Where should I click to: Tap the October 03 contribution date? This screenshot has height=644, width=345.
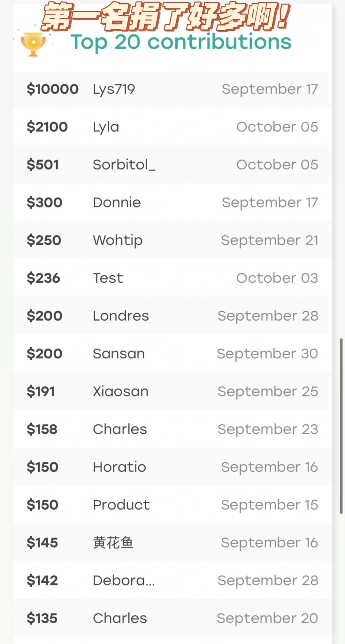point(277,278)
